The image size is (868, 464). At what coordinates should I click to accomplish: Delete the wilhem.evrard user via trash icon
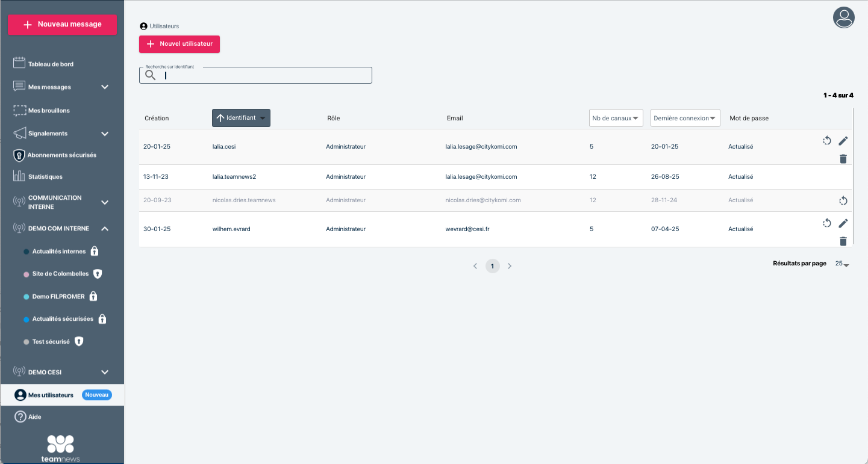point(843,241)
